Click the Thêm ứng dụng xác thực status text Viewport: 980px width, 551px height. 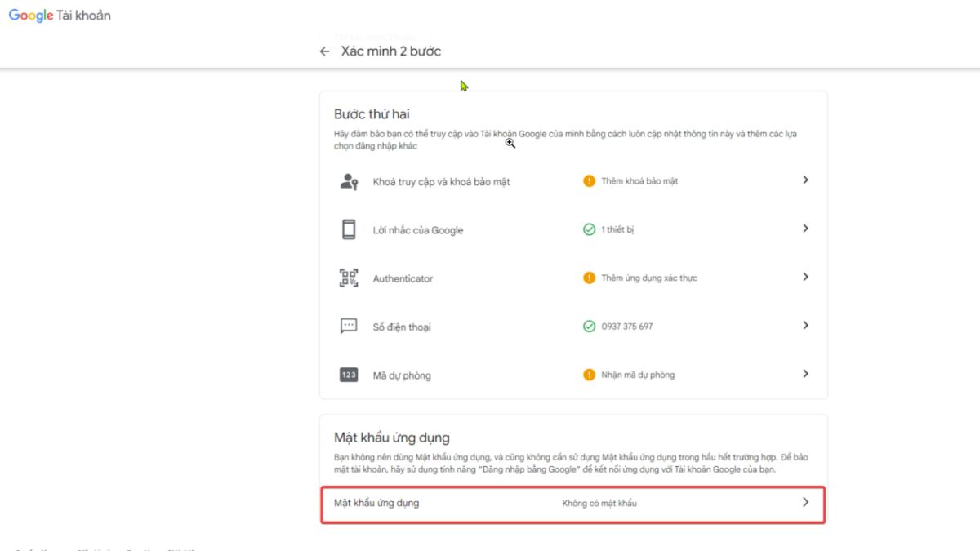click(649, 278)
